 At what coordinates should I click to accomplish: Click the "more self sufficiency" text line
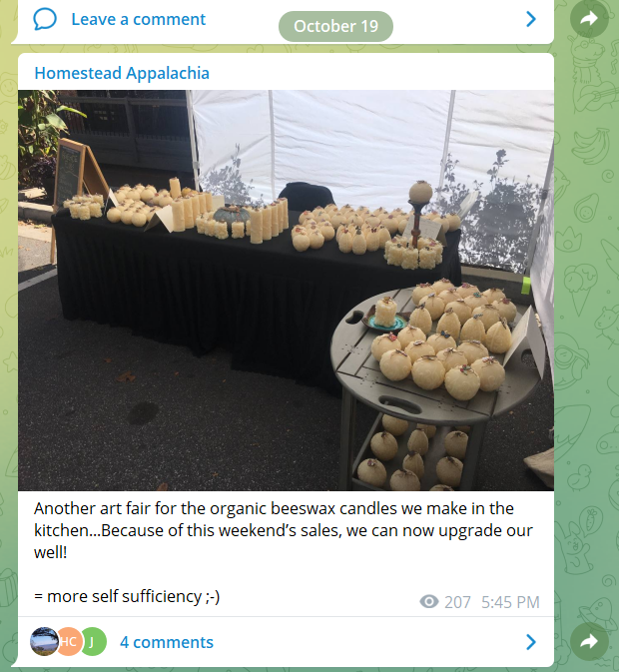click(127, 596)
